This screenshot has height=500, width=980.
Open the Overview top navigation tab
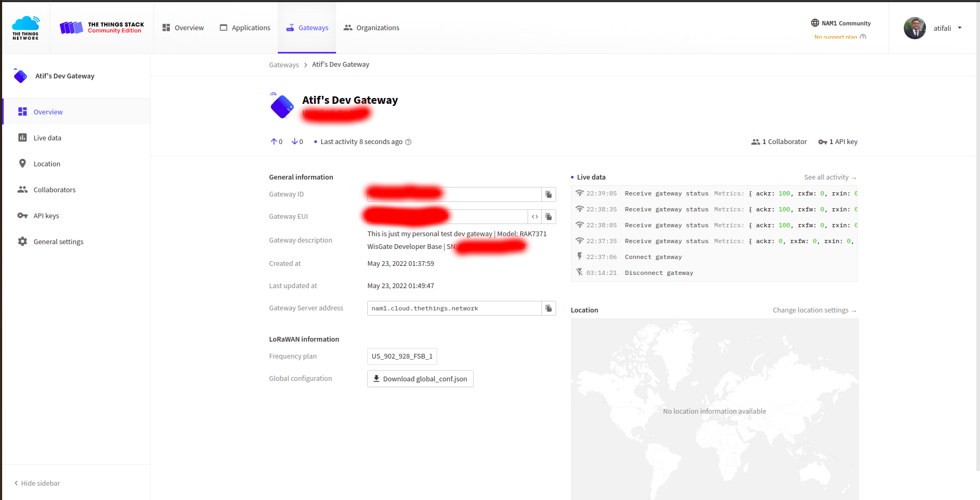click(x=183, y=28)
